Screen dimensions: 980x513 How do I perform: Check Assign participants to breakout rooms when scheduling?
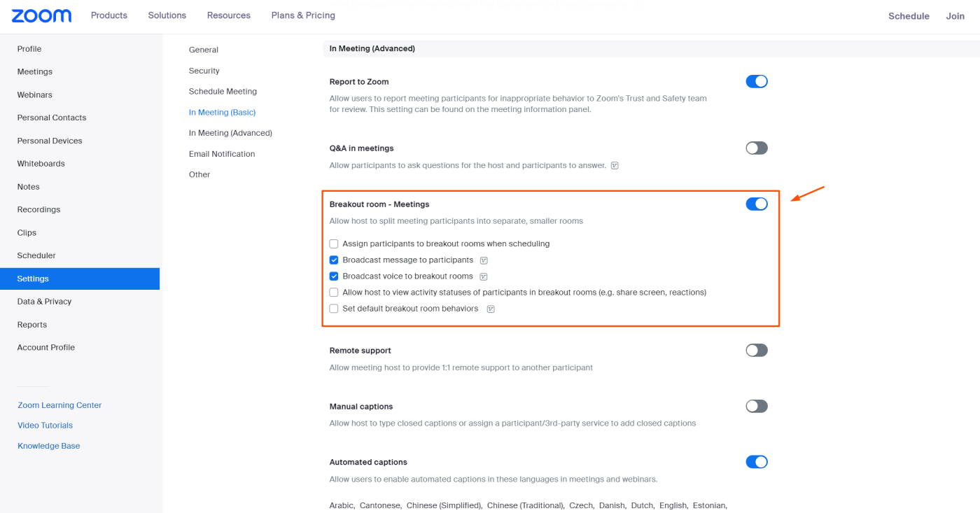pos(334,244)
